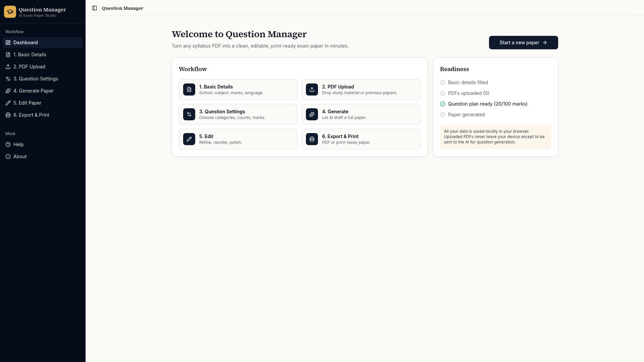Click the pencil icon on Edit card

click(189, 139)
